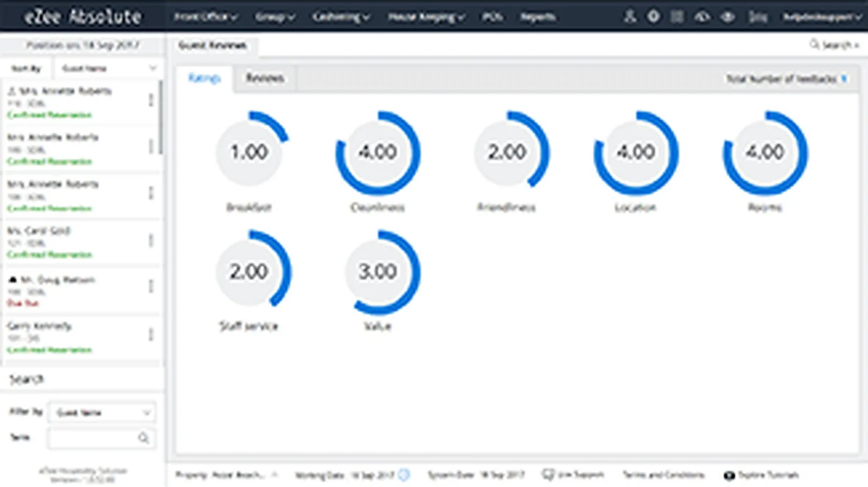The width and height of the screenshot is (868, 487).
Task: Open the Front Office dropdown menu
Action: pyautogui.click(x=206, y=17)
